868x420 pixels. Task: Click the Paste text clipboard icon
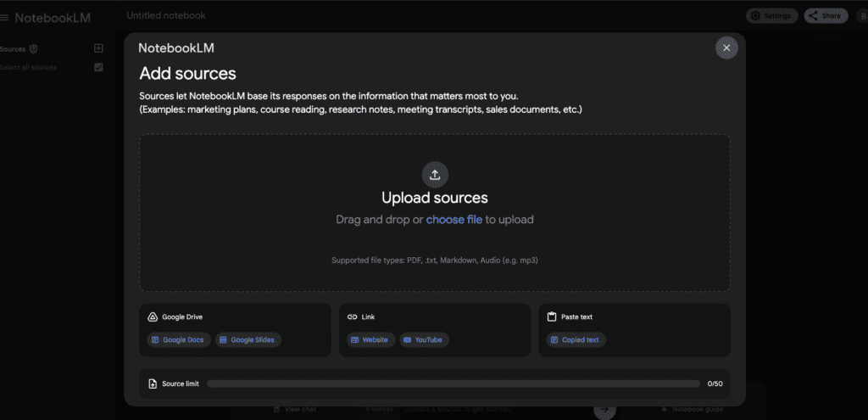coord(551,317)
